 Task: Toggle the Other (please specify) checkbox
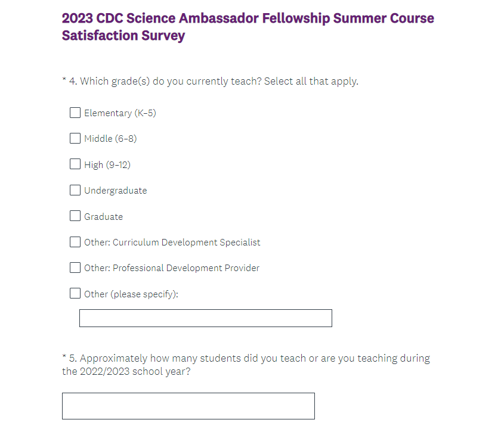(x=75, y=293)
